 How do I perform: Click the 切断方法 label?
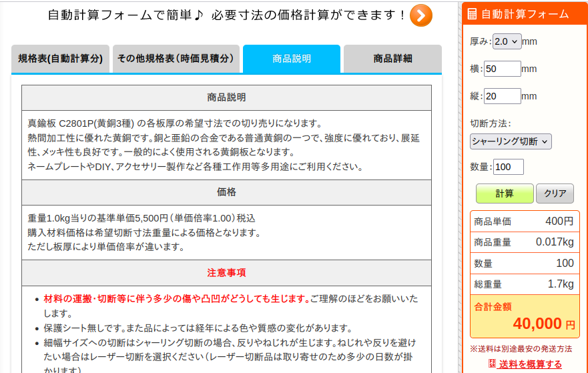(x=491, y=123)
